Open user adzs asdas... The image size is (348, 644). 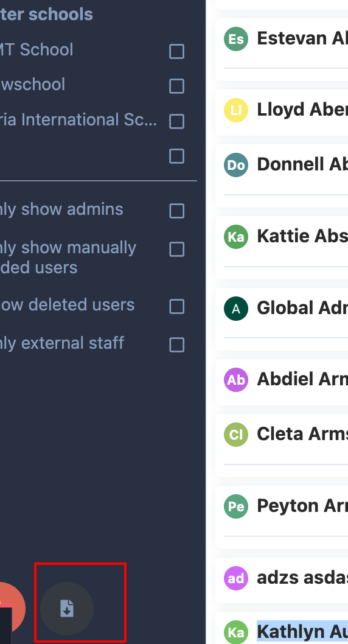tap(302, 577)
